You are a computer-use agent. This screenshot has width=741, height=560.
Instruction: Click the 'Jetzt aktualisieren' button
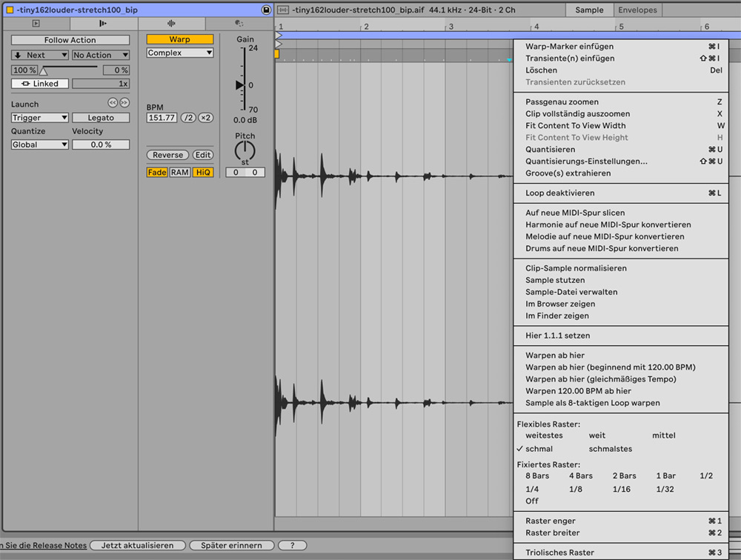137,545
